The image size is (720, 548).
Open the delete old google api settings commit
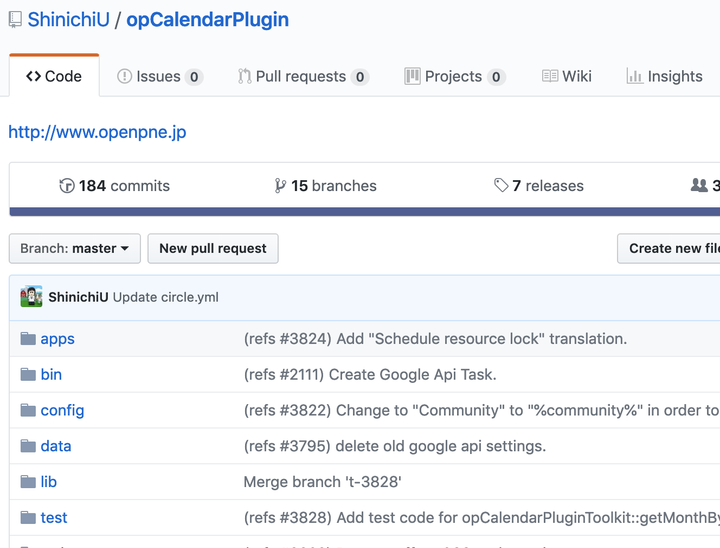point(395,446)
